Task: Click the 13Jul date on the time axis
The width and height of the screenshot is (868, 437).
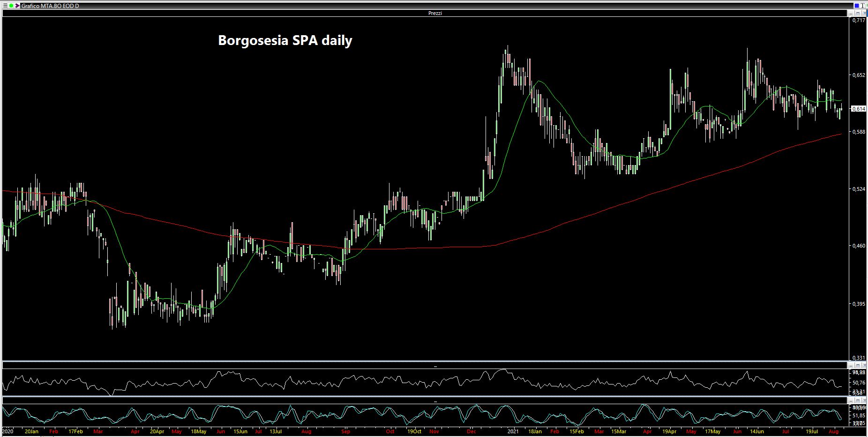Action: click(x=275, y=431)
